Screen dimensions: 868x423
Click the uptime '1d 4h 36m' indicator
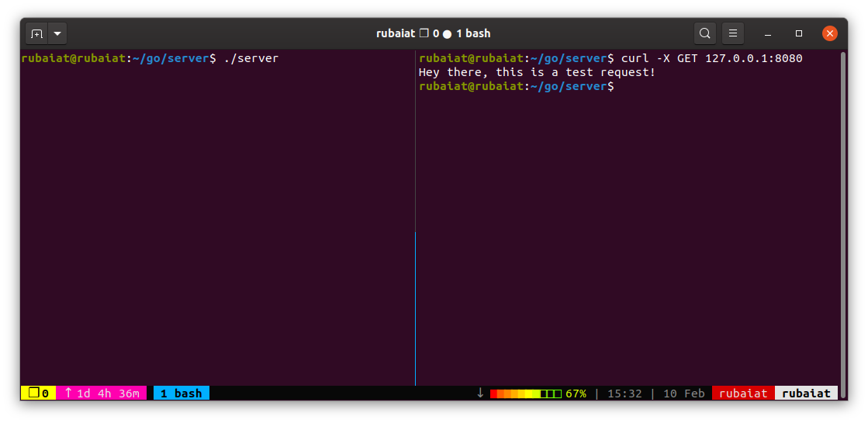[x=102, y=394]
